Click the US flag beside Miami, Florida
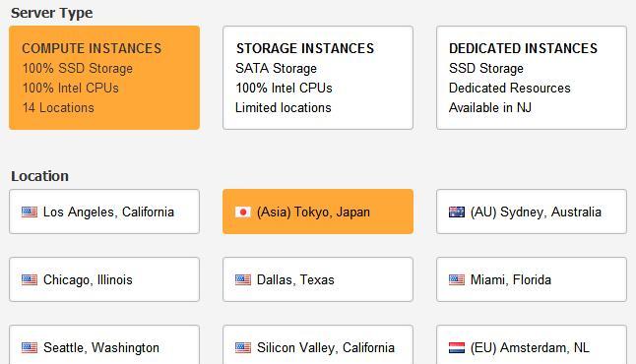This screenshot has width=636, height=364. (457, 279)
